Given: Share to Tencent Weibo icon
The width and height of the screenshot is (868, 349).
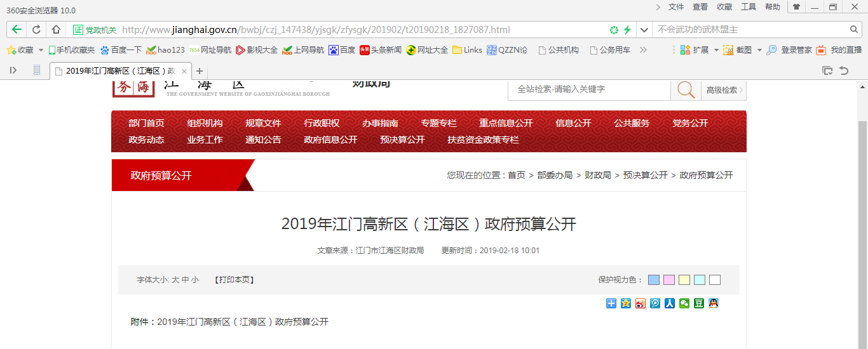Looking at the screenshot, I should coord(655,303).
